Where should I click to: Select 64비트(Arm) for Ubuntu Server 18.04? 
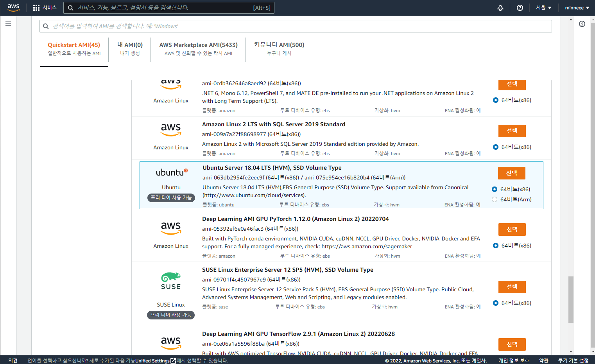pos(495,199)
